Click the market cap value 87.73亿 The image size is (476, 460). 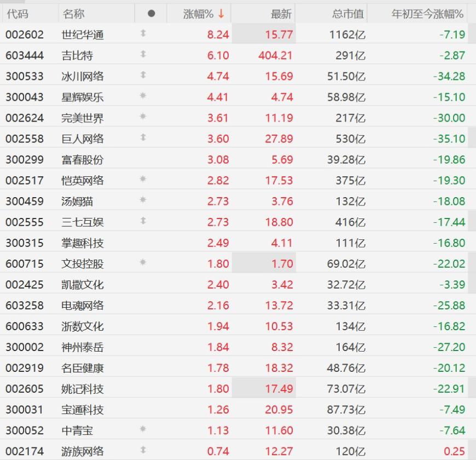pyautogui.click(x=346, y=410)
